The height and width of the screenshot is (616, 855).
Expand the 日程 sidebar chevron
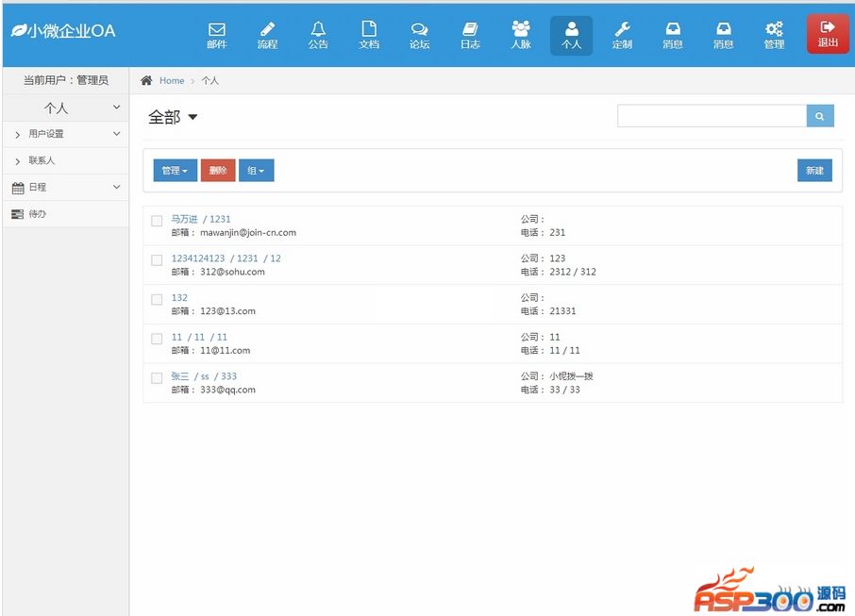116,187
